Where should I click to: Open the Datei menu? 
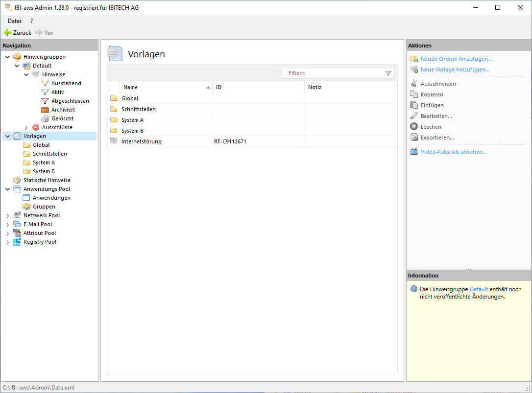pos(14,21)
